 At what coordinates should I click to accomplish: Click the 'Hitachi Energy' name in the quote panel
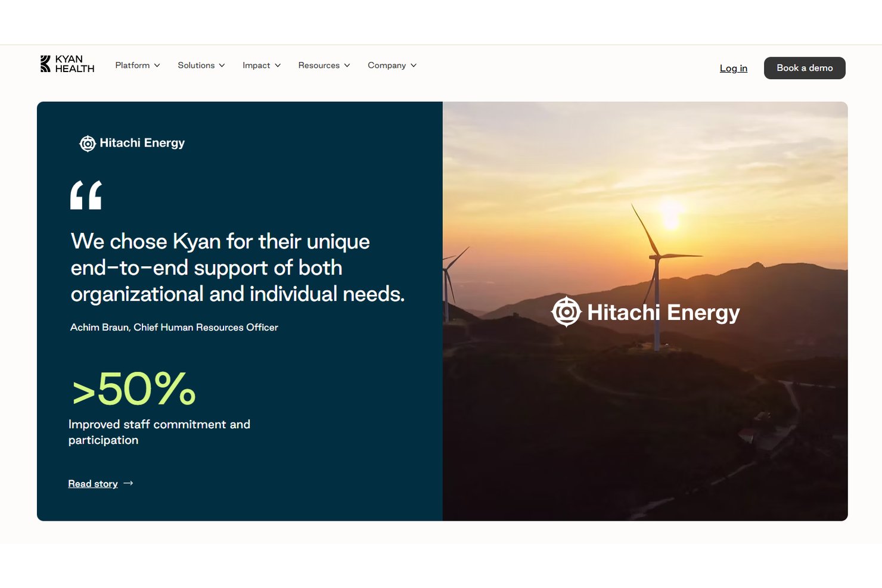coord(142,143)
